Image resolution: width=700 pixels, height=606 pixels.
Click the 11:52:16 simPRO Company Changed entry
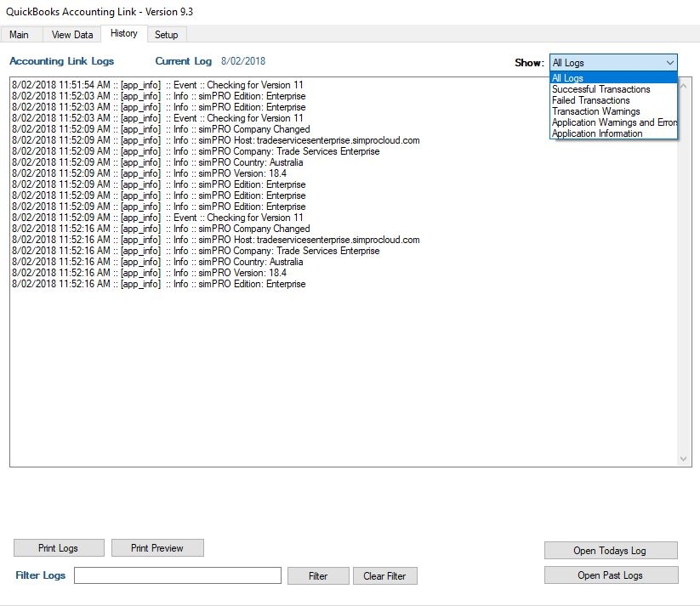point(161,229)
